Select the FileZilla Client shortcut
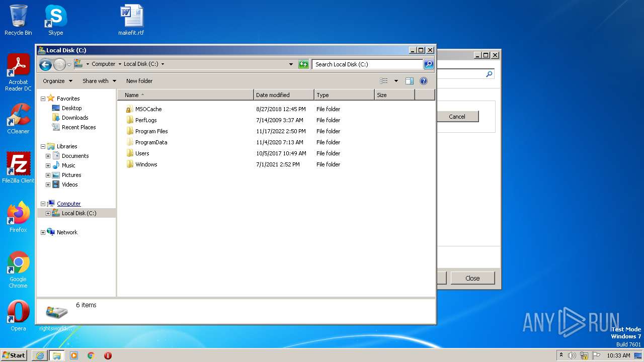 pyautogui.click(x=18, y=168)
